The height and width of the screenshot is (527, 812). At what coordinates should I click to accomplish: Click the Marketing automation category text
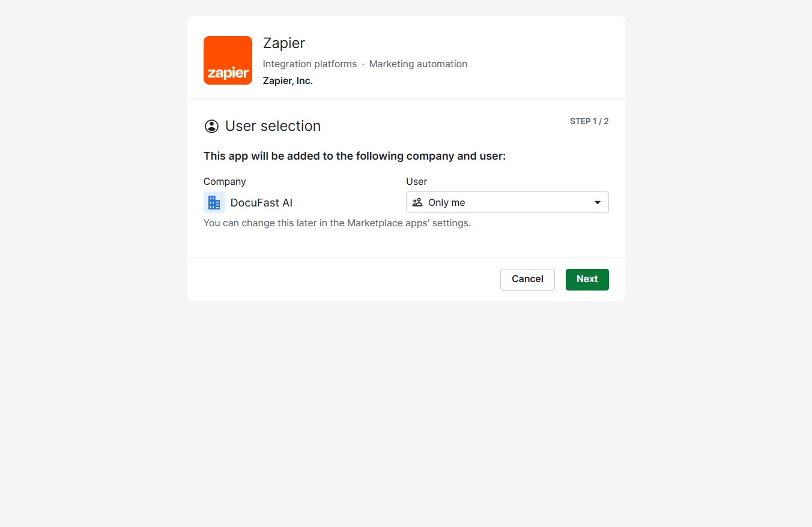pos(418,64)
